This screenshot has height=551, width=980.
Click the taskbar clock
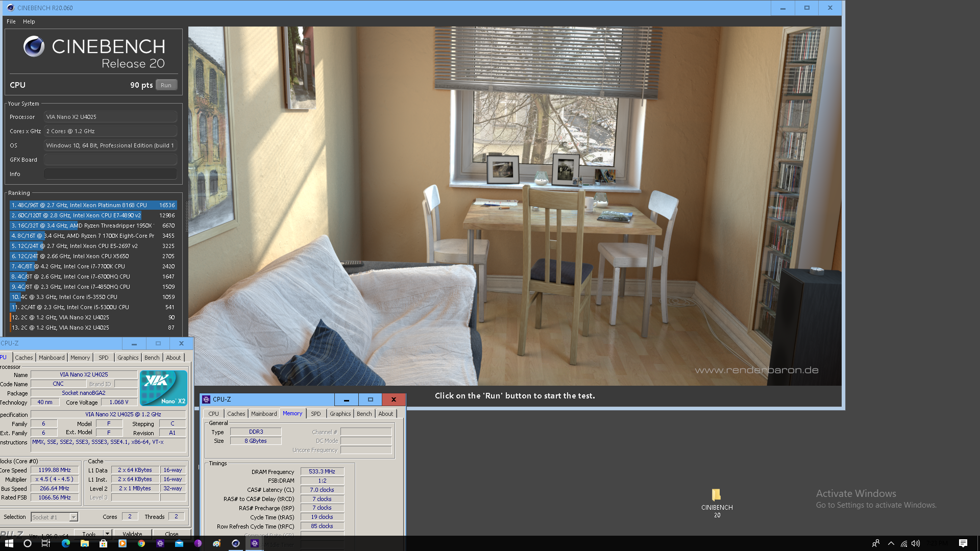(x=937, y=543)
